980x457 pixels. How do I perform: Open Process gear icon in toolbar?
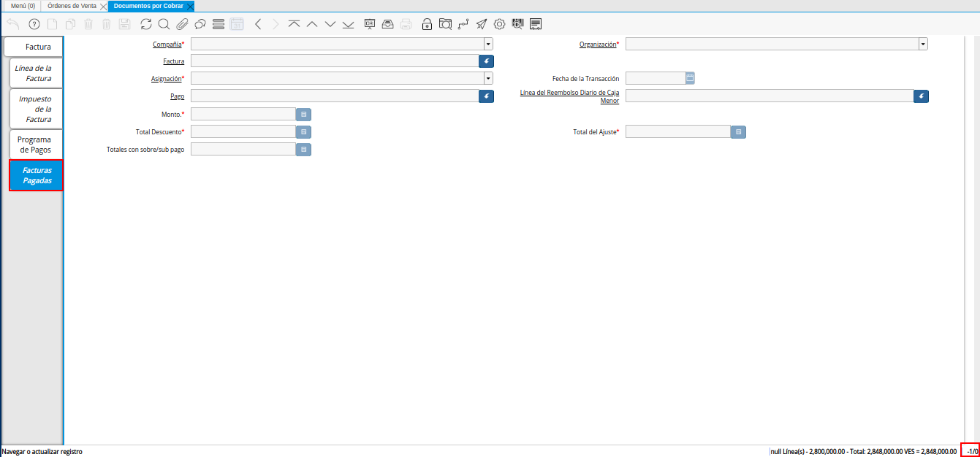[x=499, y=24]
